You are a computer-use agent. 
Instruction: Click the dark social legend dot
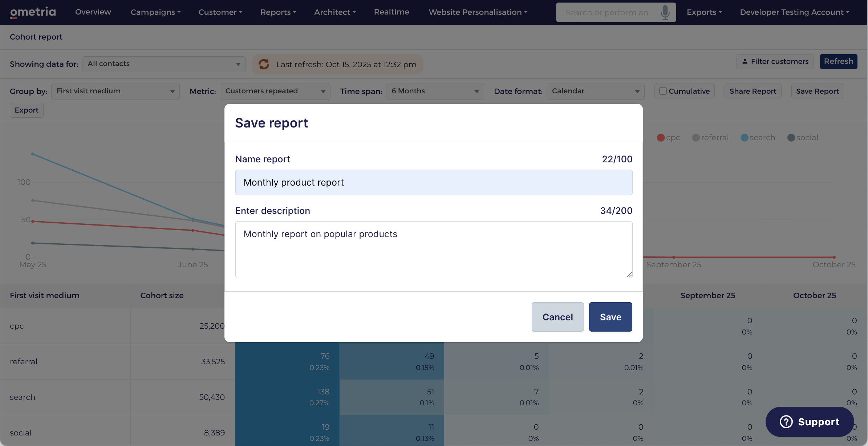pos(791,138)
